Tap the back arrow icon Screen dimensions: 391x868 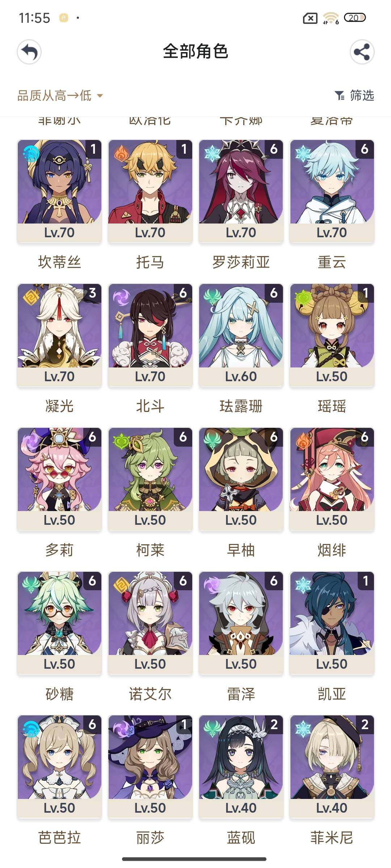tap(29, 52)
